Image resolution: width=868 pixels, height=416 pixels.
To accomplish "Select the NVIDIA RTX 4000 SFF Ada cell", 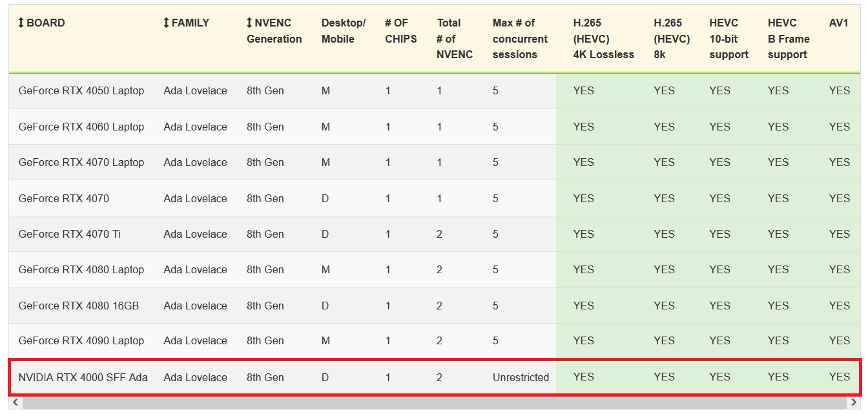I will click(83, 378).
